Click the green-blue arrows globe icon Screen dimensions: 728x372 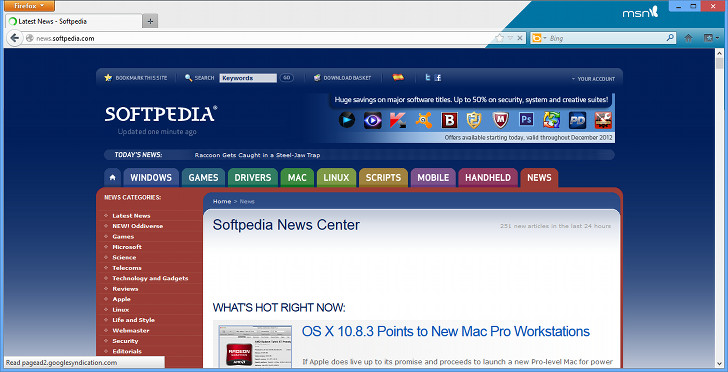552,120
